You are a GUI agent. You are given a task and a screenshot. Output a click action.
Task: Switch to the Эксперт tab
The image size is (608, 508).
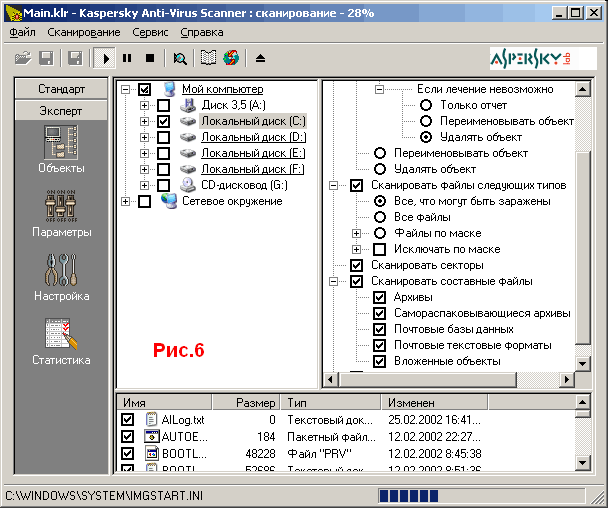pyautogui.click(x=61, y=111)
